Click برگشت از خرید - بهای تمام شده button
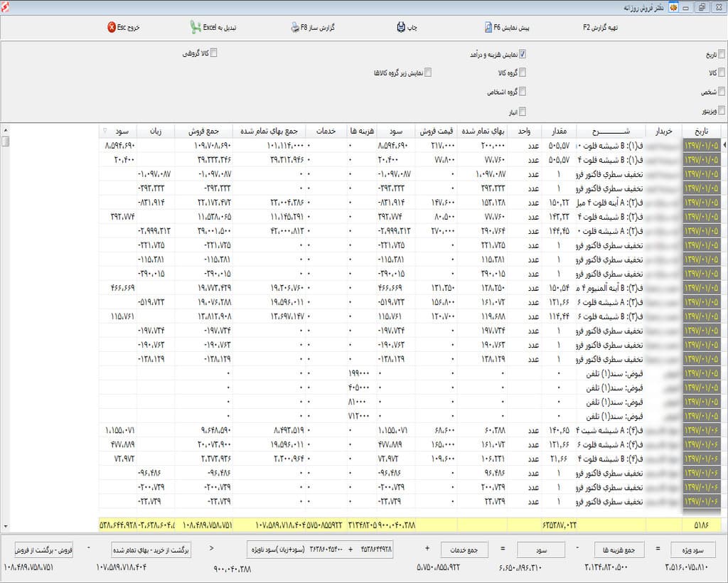The height and width of the screenshot is (583, 728). point(151,550)
